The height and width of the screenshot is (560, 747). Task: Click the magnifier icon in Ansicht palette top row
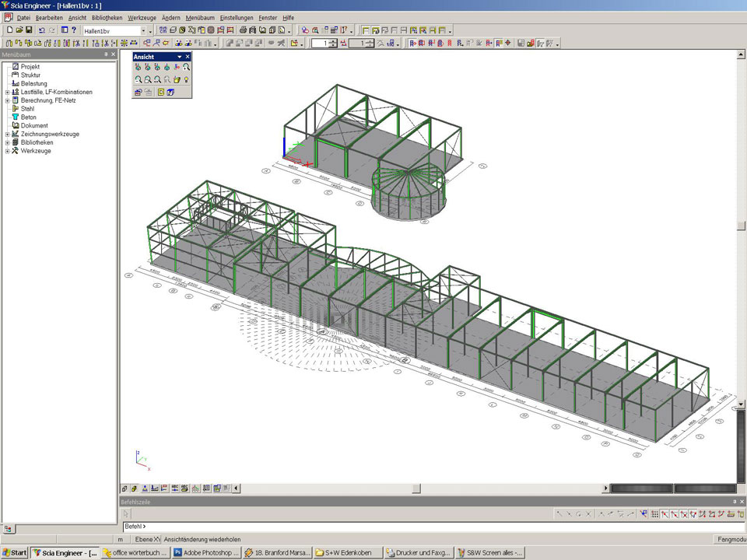[187, 68]
